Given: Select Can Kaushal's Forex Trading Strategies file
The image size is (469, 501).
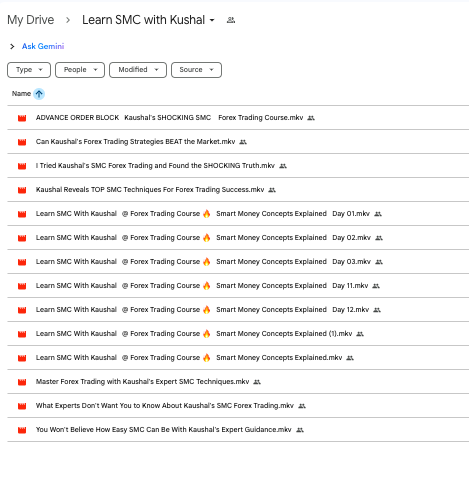Looking at the screenshot, I should coord(135,142).
